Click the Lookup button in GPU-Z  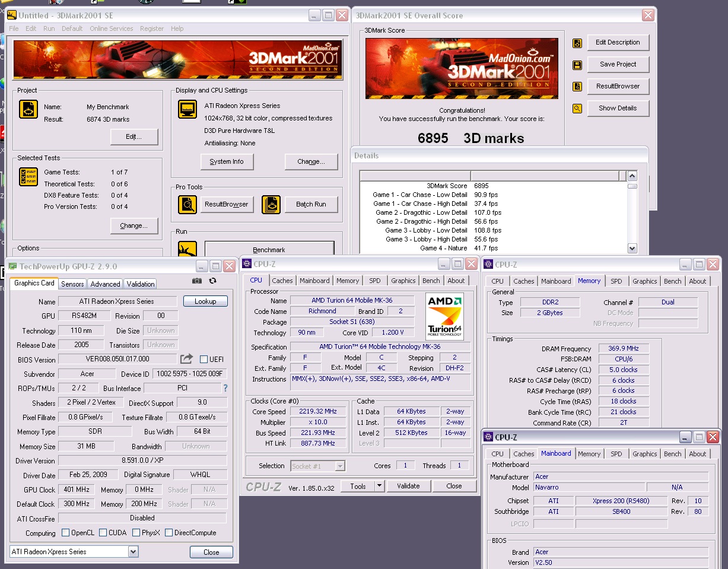click(205, 301)
